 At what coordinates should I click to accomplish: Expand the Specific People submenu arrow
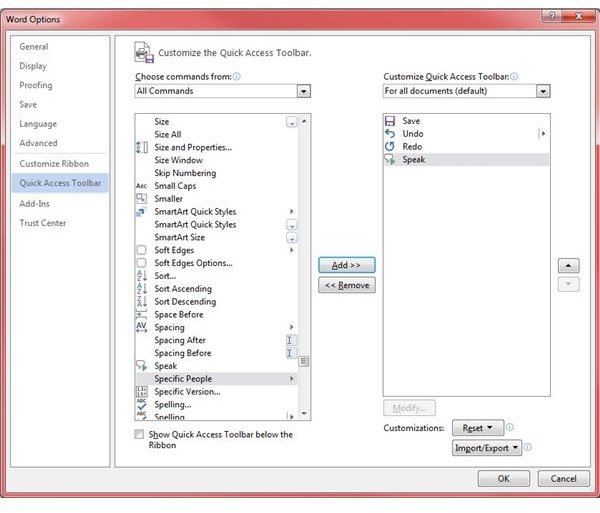292,379
